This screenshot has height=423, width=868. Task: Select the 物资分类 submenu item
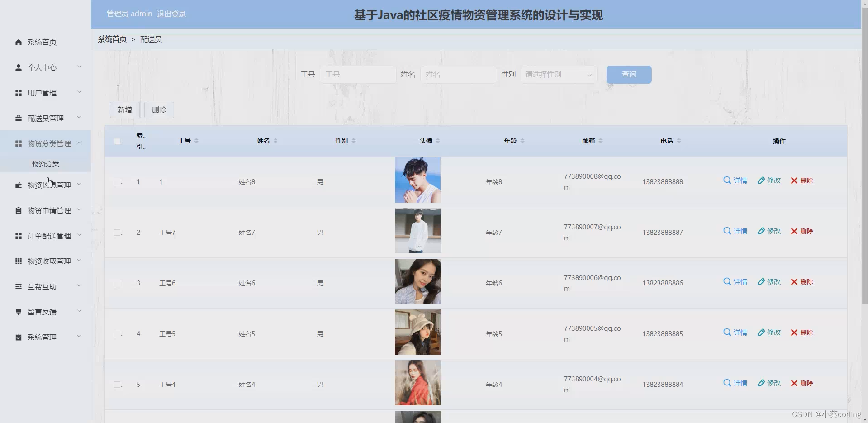click(x=46, y=164)
